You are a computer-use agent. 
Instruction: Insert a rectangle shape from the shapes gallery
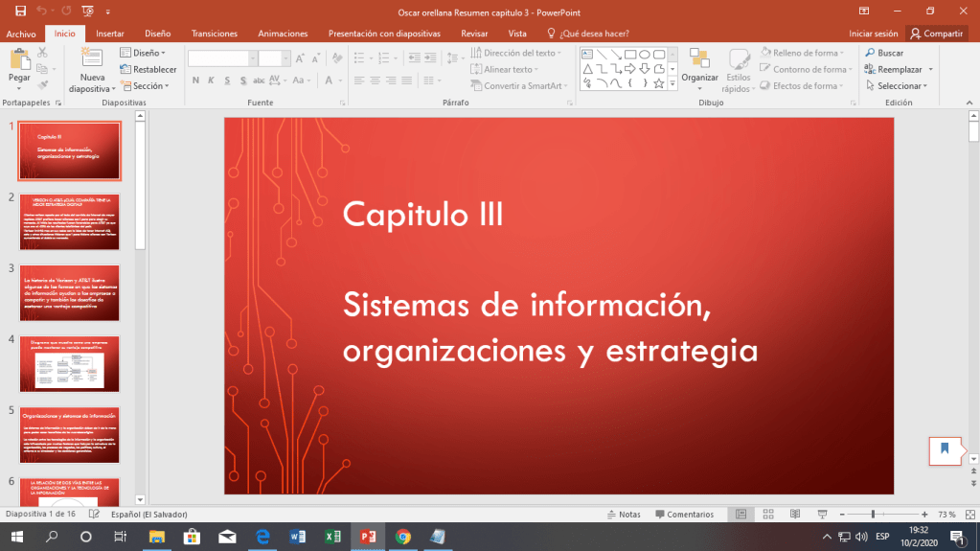click(x=630, y=54)
